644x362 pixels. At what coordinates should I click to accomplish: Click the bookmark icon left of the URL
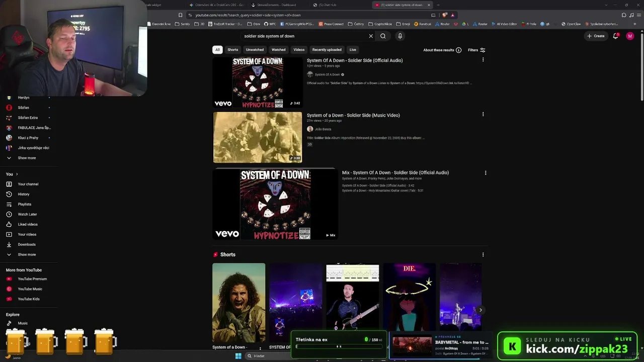tap(181, 15)
